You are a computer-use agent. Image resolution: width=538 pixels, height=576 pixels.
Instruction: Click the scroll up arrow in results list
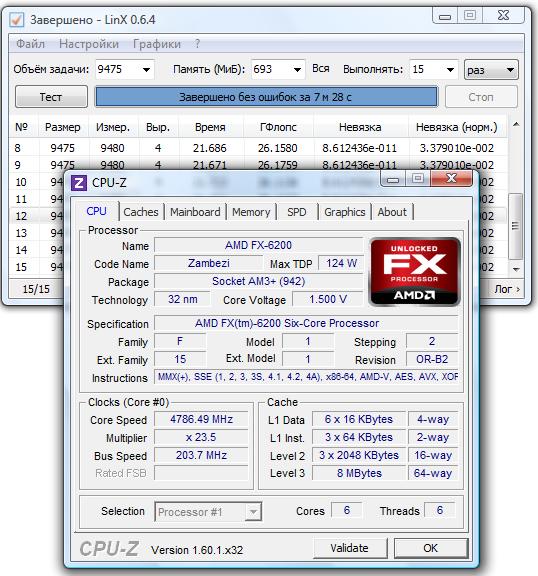pos(516,125)
